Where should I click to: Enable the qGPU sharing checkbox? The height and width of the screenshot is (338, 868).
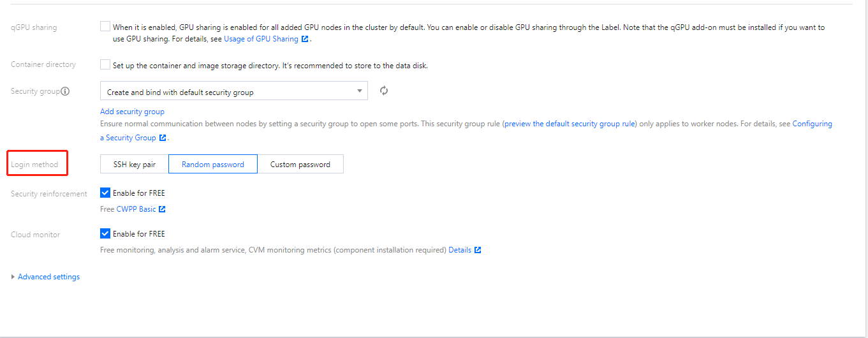click(x=105, y=27)
